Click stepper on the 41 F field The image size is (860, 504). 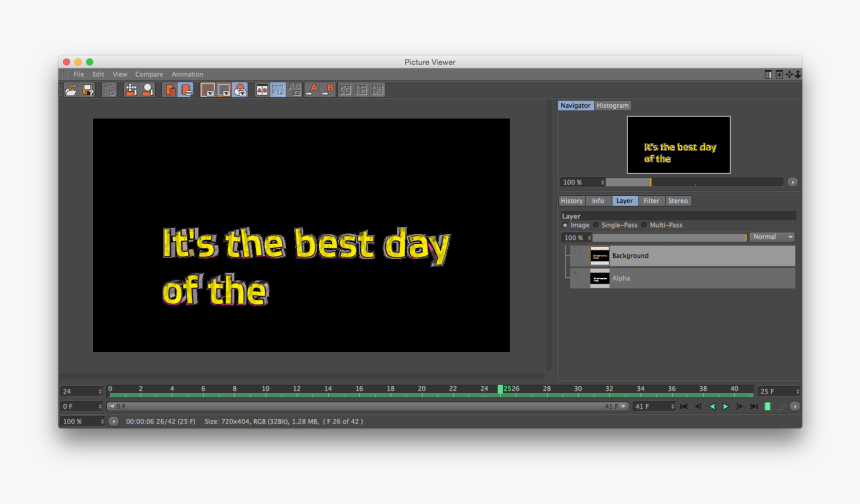[672, 406]
